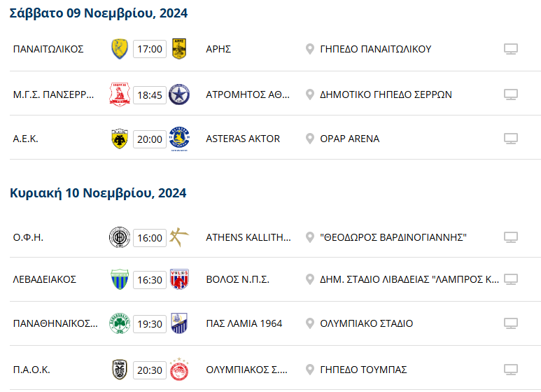The height and width of the screenshot is (392, 541).
Task: Click the Panetolikos team crest
Action: [120, 49]
